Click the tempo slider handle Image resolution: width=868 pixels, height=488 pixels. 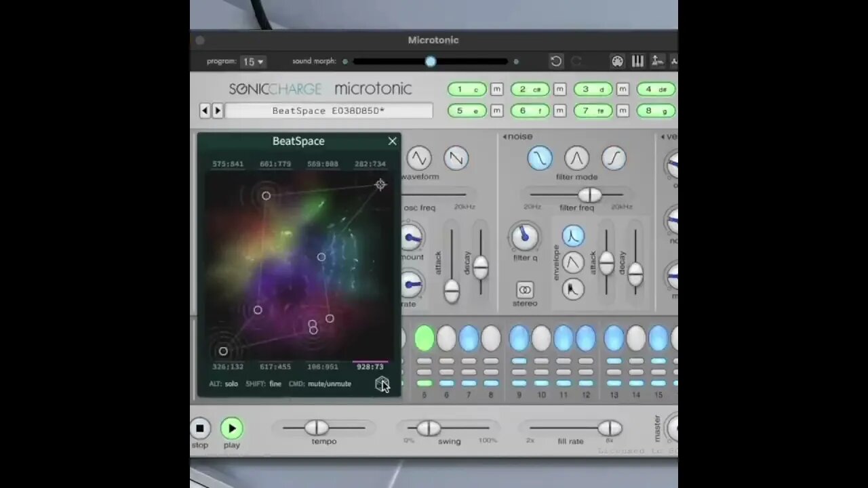(x=316, y=428)
